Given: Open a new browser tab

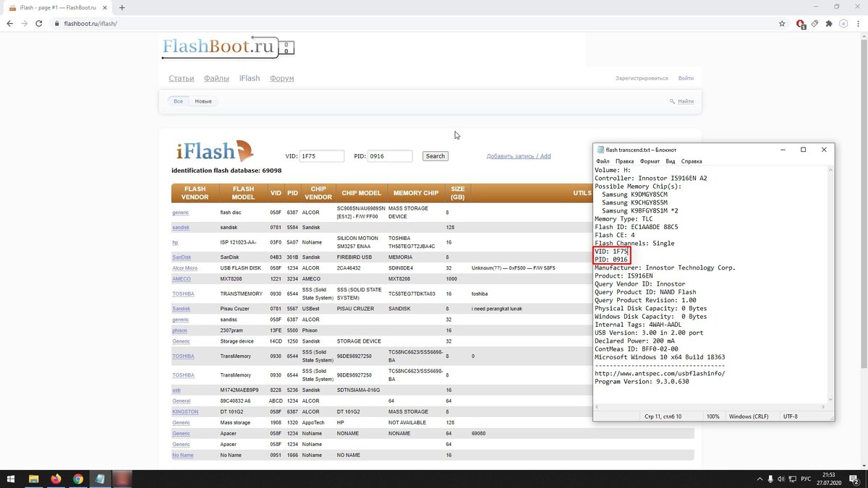Looking at the screenshot, I should 122,7.
